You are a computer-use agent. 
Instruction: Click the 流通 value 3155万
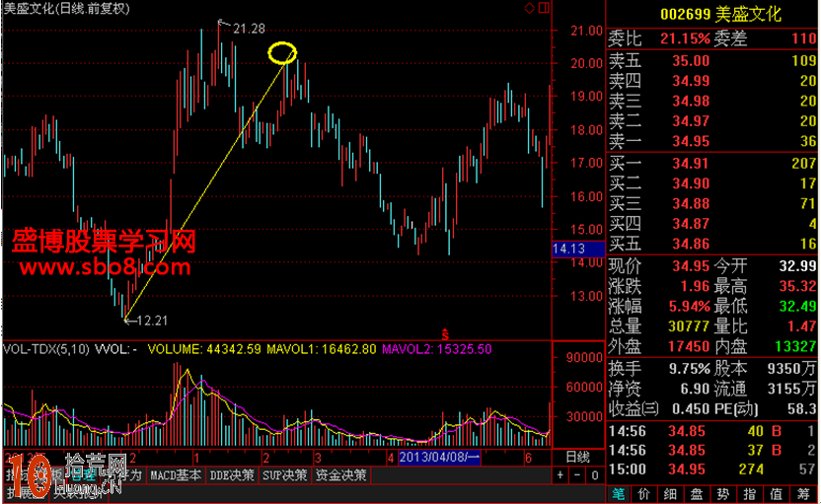[791, 389]
